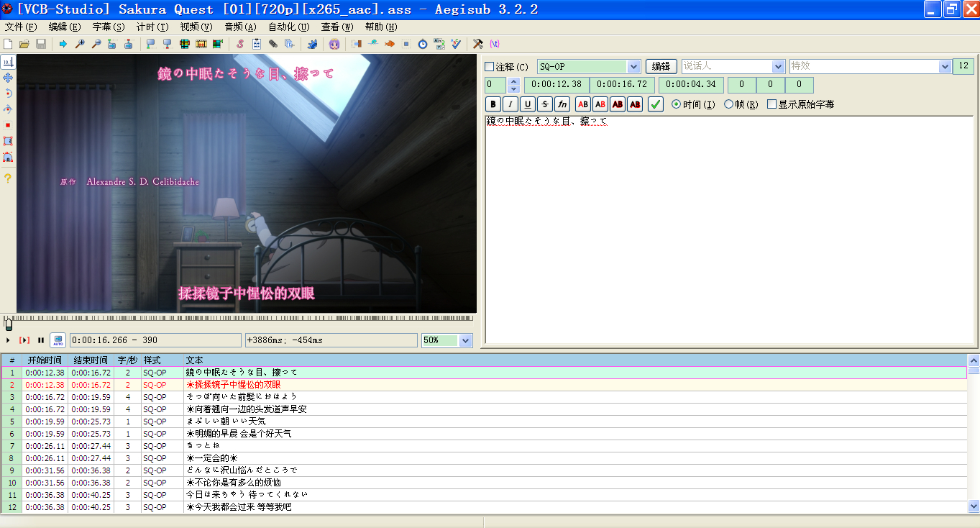Play current line with red bracket button
This screenshot has width=980, height=528.
pyautogui.click(x=24, y=340)
